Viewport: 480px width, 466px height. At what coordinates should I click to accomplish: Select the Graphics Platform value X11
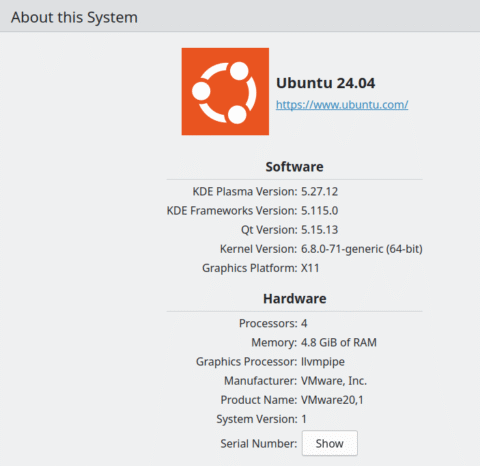(x=310, y=268)
